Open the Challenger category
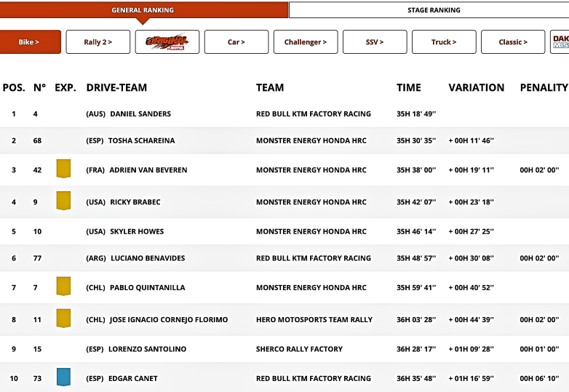 [306, 42]
